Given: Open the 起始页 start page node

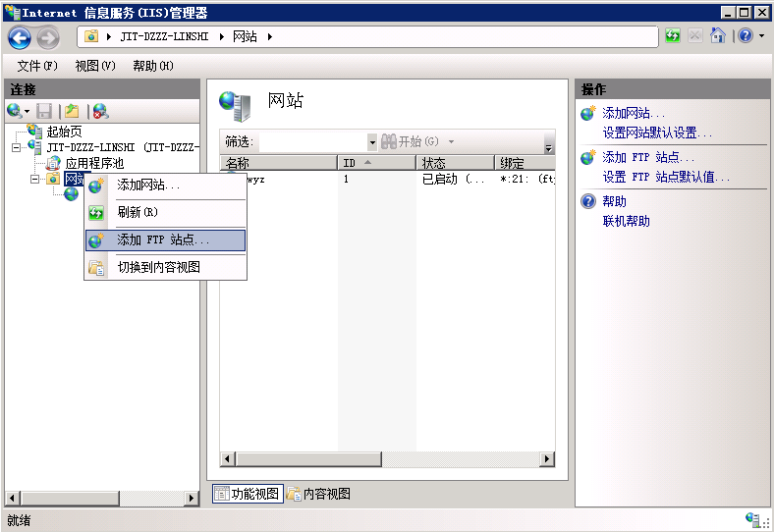Looking at the screenshot, I should pyautogui.click(x=64, y=132).
